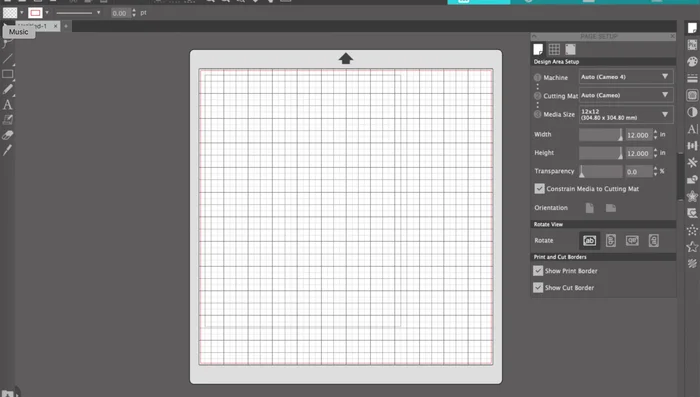Open the fill color dropdown arrow
Viewport: 700px width, 397px height.
click(x=21, y=13)
